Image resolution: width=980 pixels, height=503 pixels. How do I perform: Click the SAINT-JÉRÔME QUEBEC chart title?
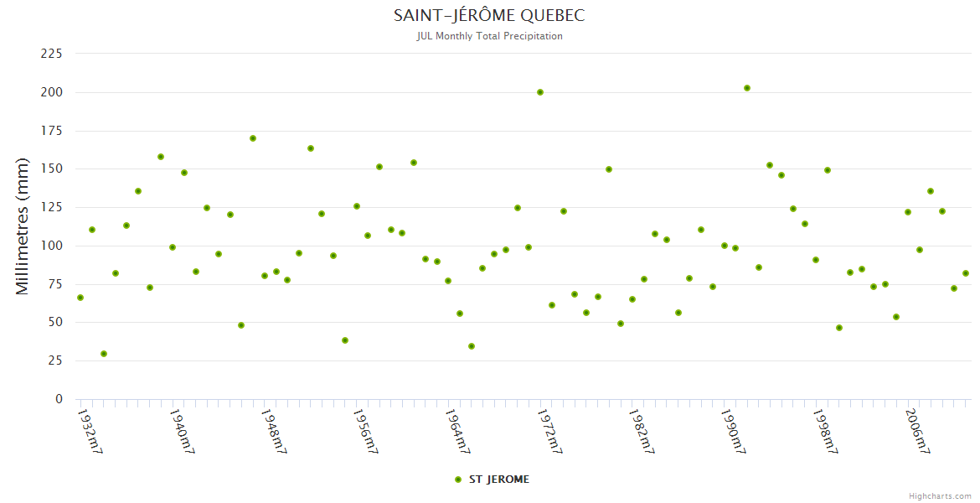[x=489, y=16]
